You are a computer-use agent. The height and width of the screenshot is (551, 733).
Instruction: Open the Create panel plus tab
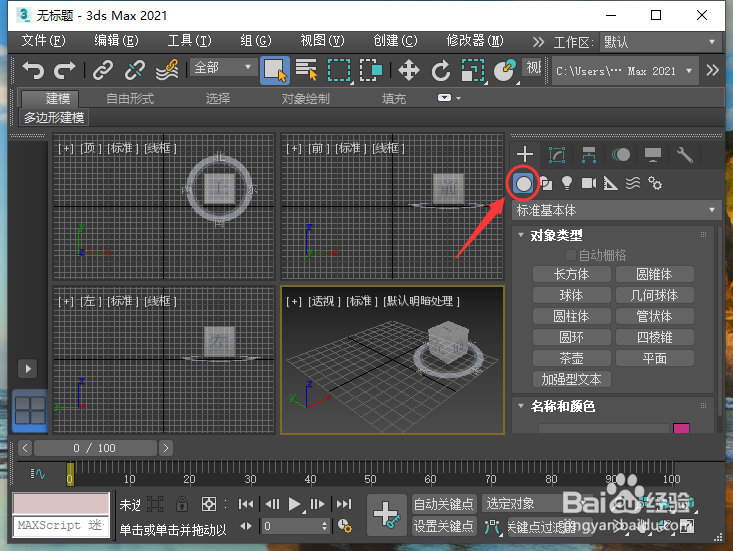tap(525, 154)
